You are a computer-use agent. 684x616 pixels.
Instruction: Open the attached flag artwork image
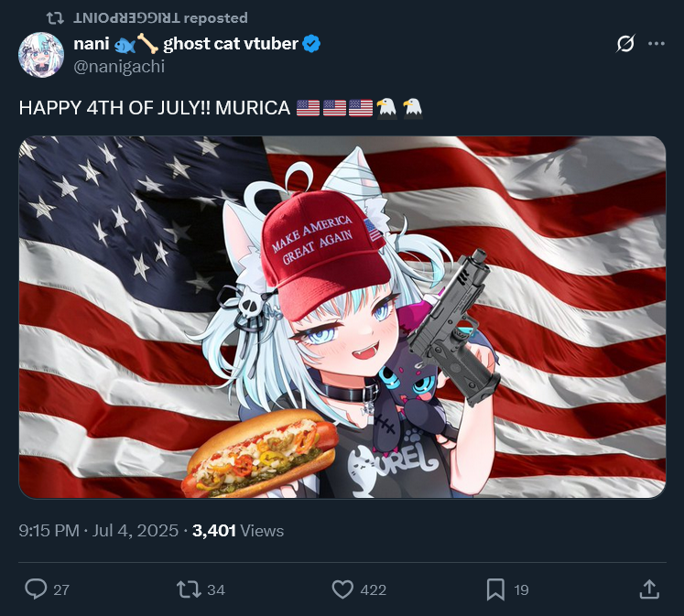point(342,317)
